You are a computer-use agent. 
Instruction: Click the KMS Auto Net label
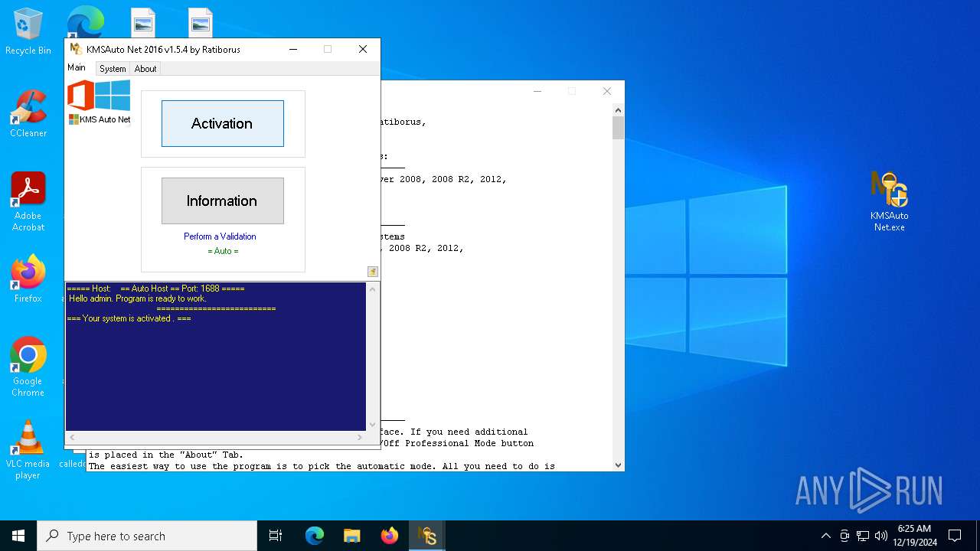(100, 119)
